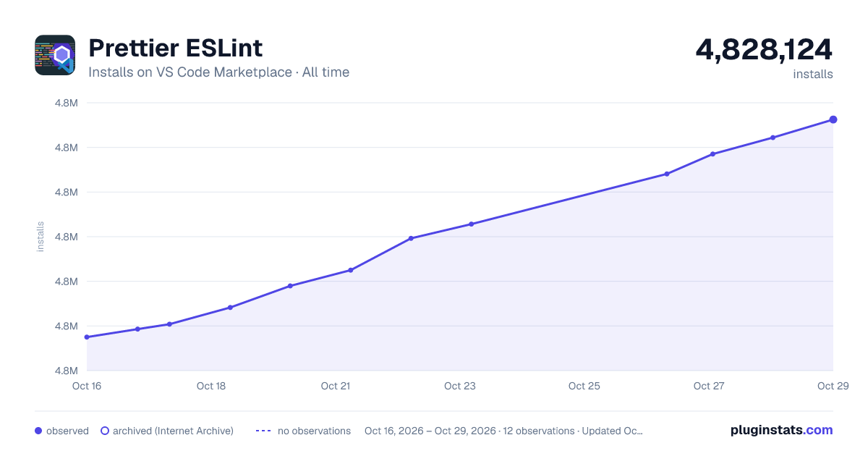Select the Oct 16 data point on chart

click(x=87, y=337)
